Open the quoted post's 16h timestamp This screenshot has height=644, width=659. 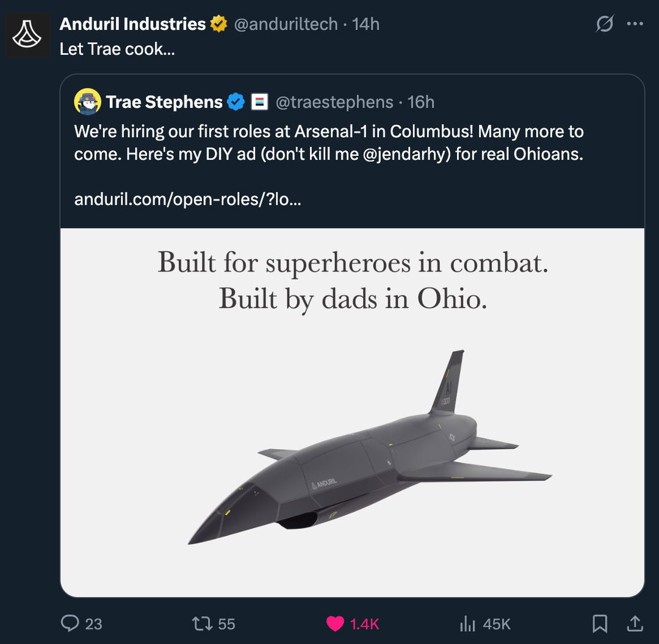click(x=421, y=102)
